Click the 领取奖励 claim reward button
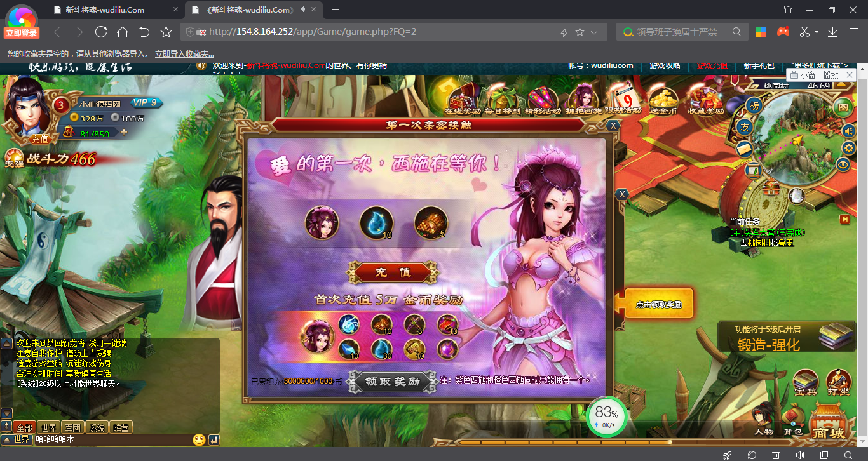Viewport: 868px width, 461px height. click(x=393, y=382)
